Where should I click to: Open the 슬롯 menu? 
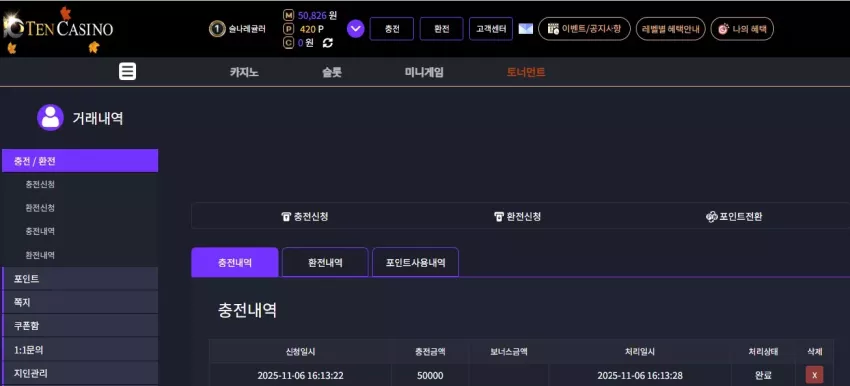pos(332,72)
